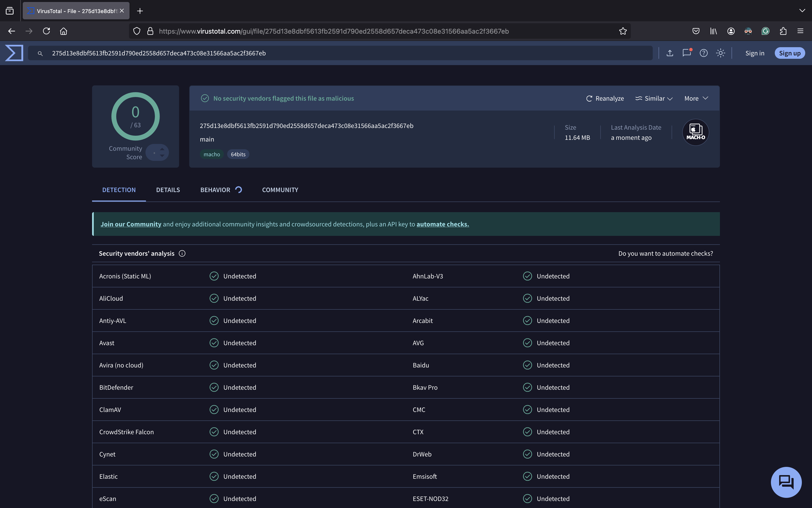Open the Pocket save icon
Screen dimensions: 812x508
click(x=696, y=31)
